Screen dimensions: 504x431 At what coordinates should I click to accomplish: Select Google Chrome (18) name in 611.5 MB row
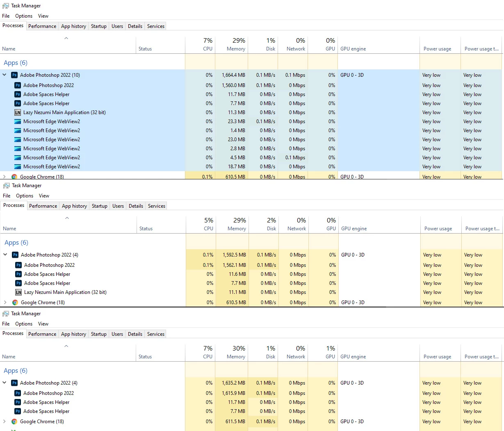click(x=42, y=422)
